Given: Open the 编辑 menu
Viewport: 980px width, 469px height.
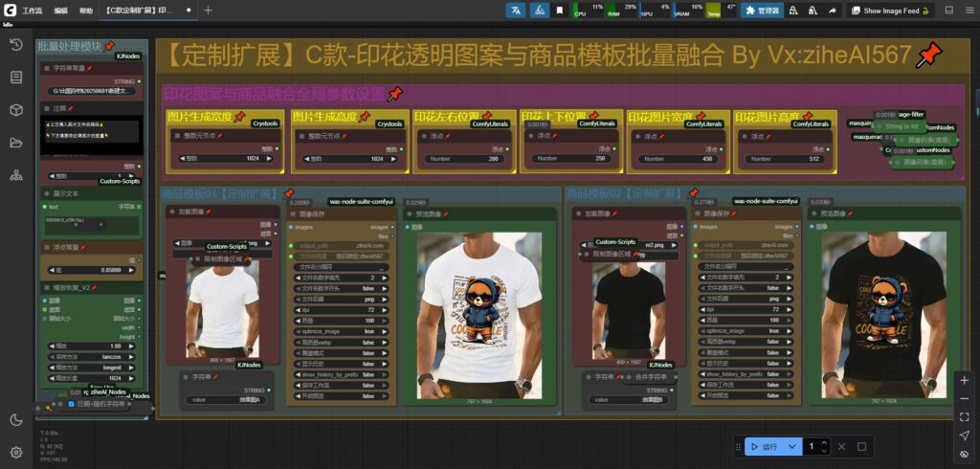Looking at the screenshot, I should [60, 11].
